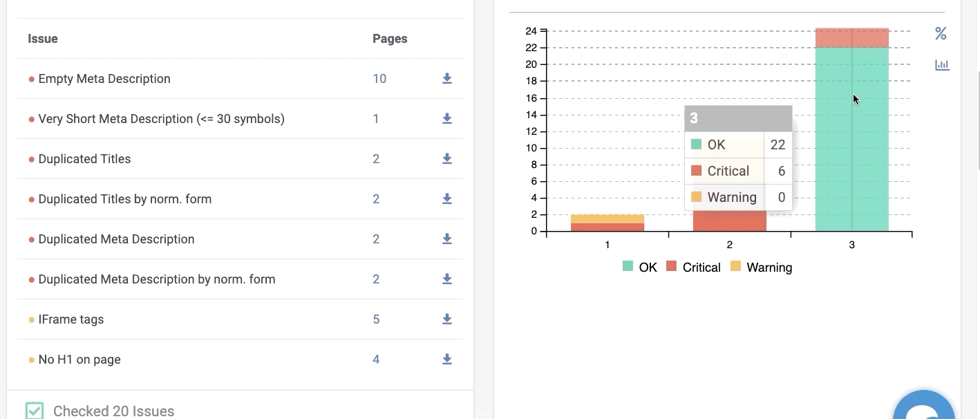Image resolution: width=980 pixels, height=419 pixels.
Task: Download the Duplicated Meta Description report
Action: pos(447,239)
